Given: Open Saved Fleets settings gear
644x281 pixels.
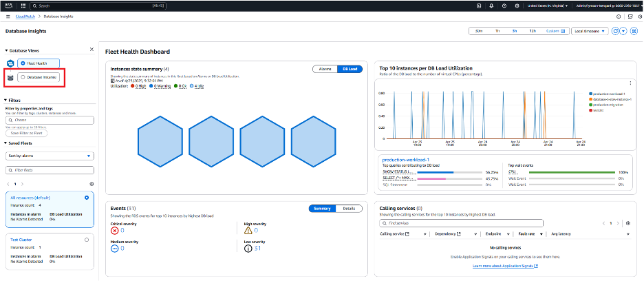Looking at the screenshot, I should coord(92,184).
